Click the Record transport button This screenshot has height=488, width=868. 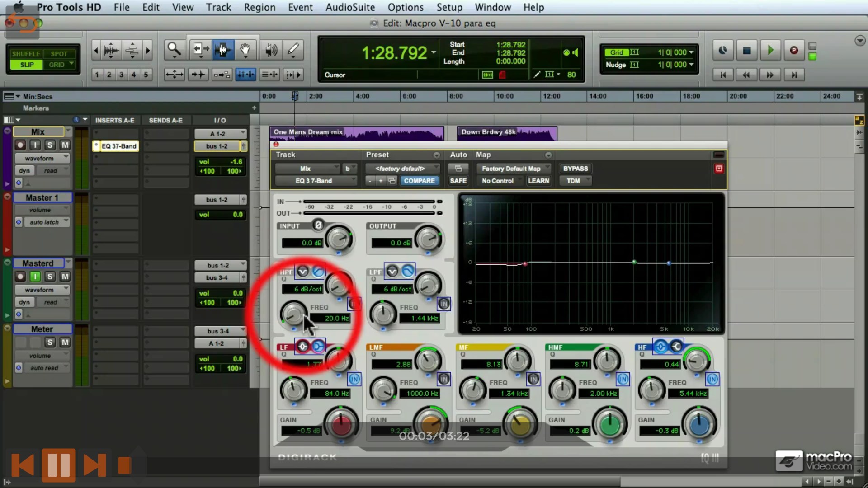click(794, 51)
